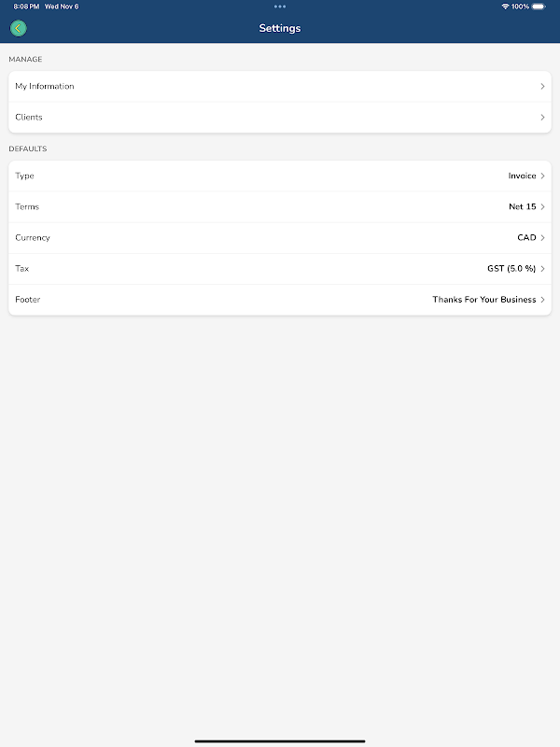Expand chevron beside My Information
Screen dimensions: 560x747
point(542,87)
